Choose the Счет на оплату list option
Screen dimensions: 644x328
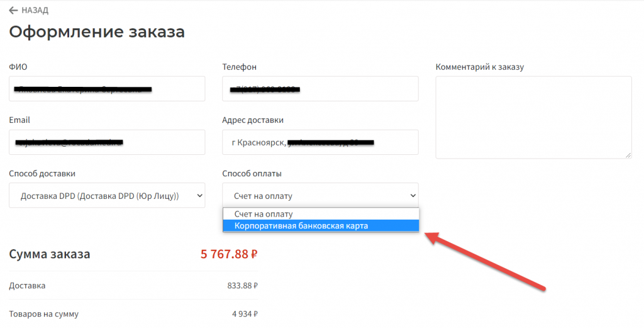pos(264,214)
